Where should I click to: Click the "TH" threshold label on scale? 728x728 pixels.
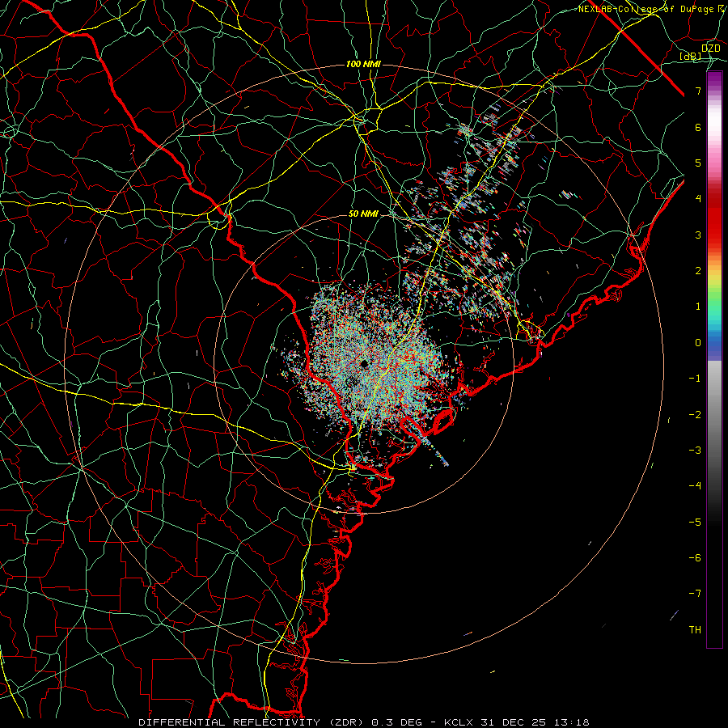(695, 630)
